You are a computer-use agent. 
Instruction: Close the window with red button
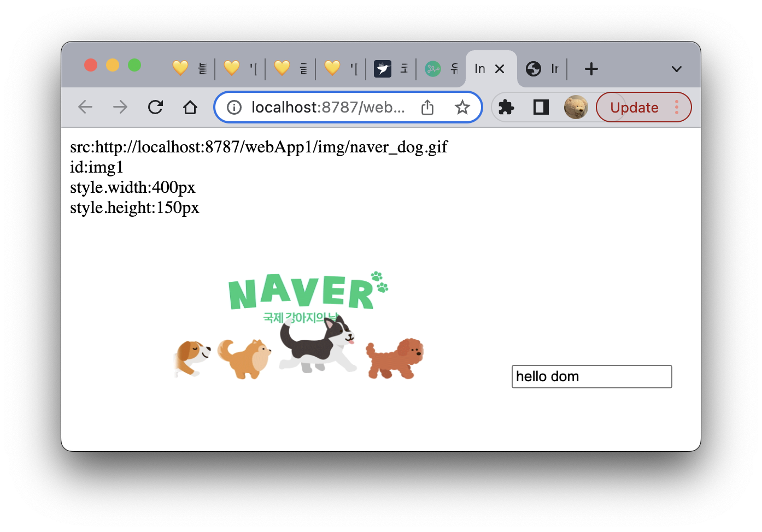91,65
